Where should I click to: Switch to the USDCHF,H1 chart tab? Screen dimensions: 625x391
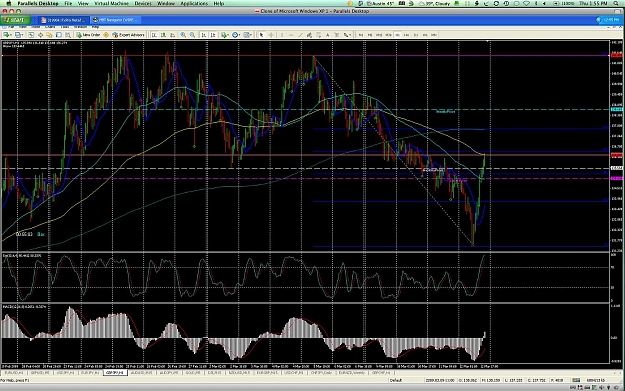pyautogui.click(x=293, y=373)
